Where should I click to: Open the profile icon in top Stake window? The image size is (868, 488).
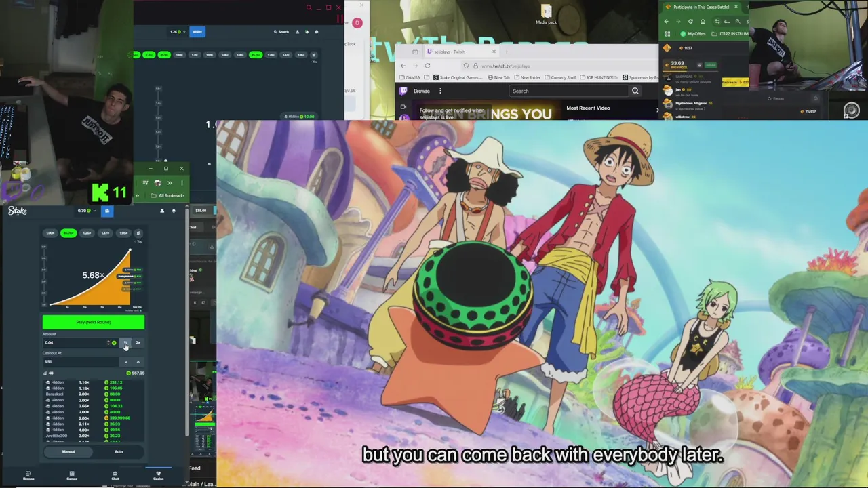(297, 32)
